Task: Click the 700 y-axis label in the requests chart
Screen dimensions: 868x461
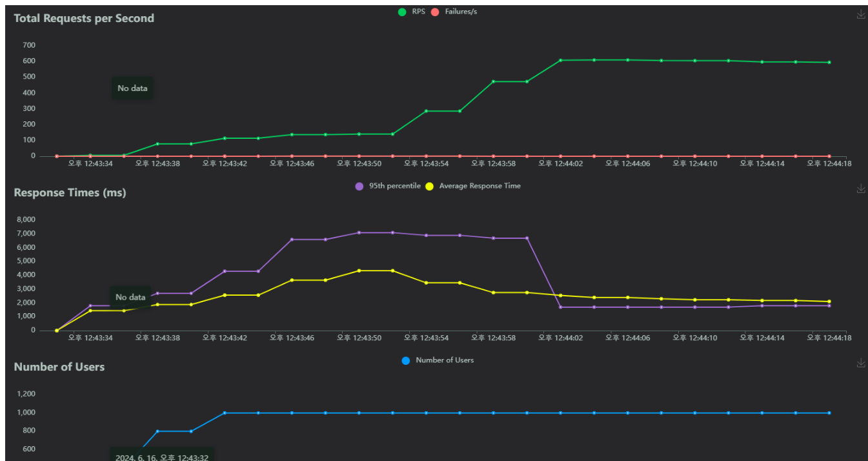Action: point(28,45)
